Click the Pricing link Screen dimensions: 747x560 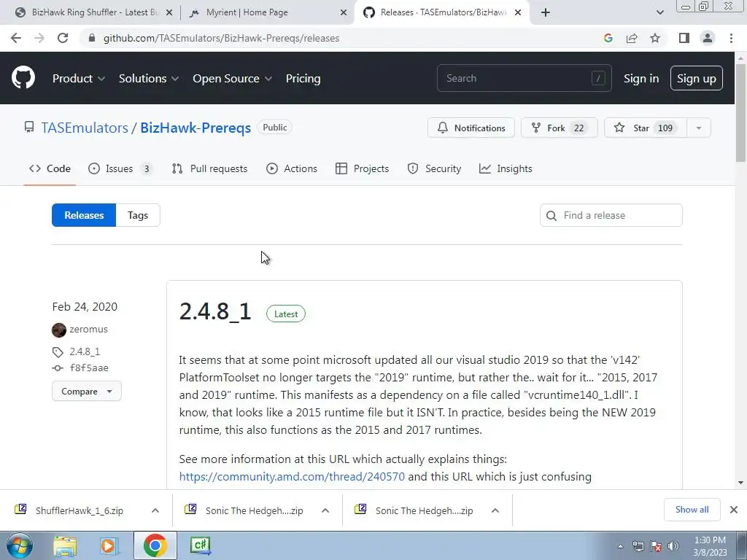tap(303, 78)
